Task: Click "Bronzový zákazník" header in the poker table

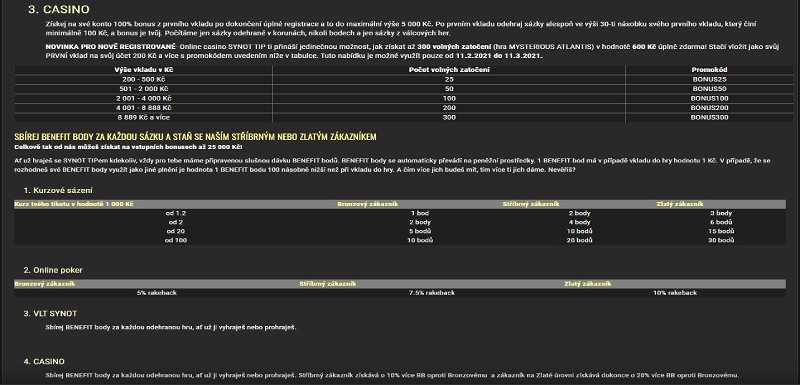Action: [x=45, y=284]
